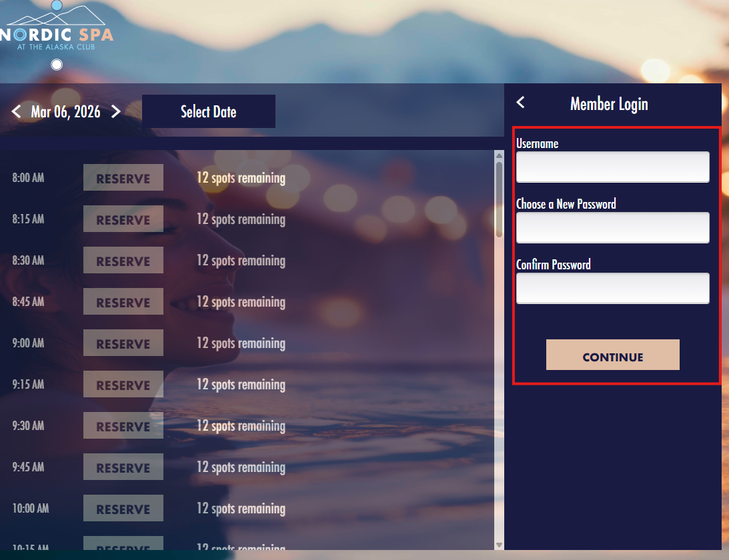Click the Nordic Spa mountain logo
This screenshot has height=560, width=729.
(x=57, y=30)
